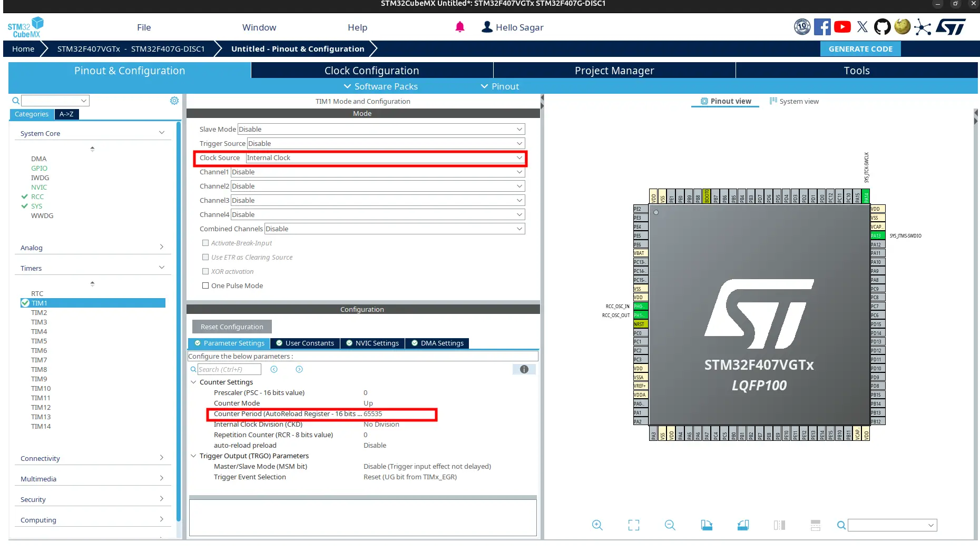Click the split view icon under chip
This screenshot has width=980, height=552.
point(779,525)
